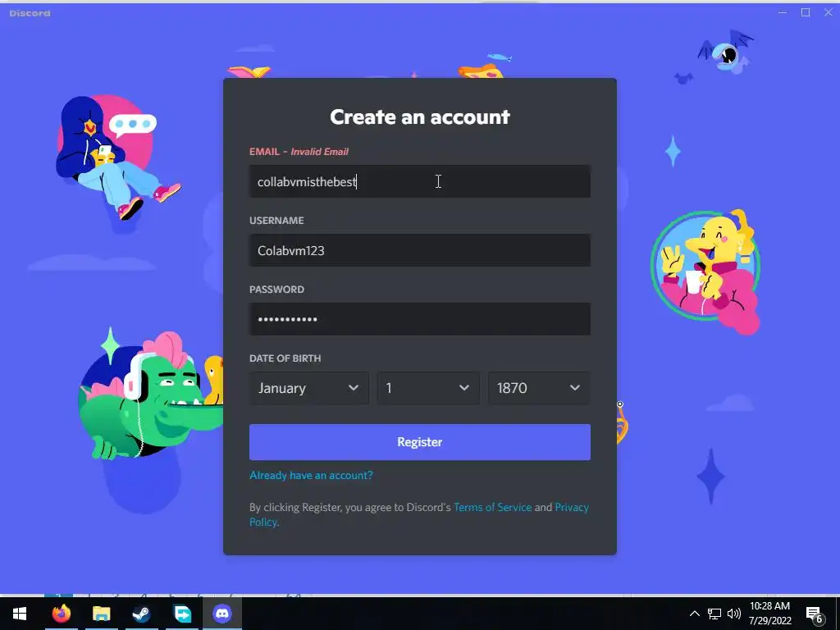Screen dimensions: 840x630
Task: Open the Windows Start menu
Action: [x=20, y=614]
